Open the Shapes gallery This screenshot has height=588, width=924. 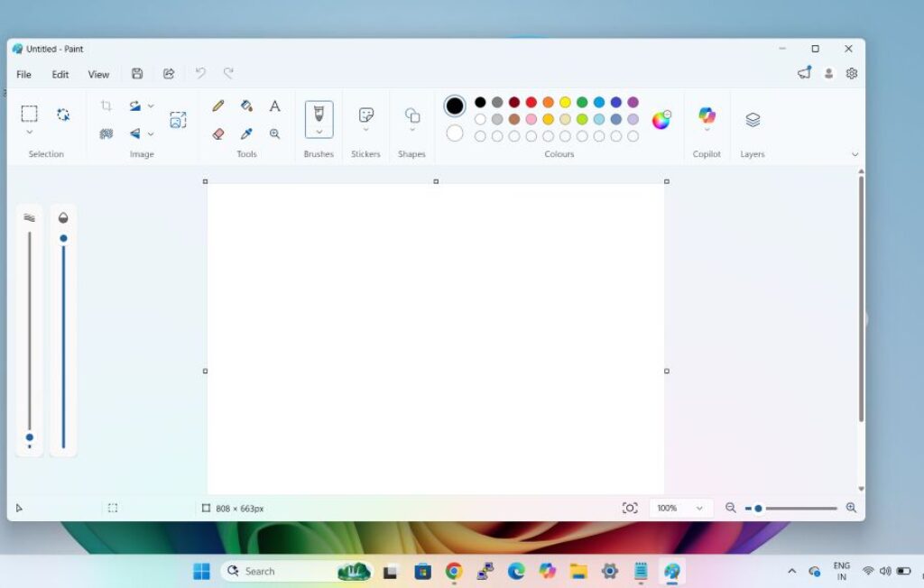411,115
